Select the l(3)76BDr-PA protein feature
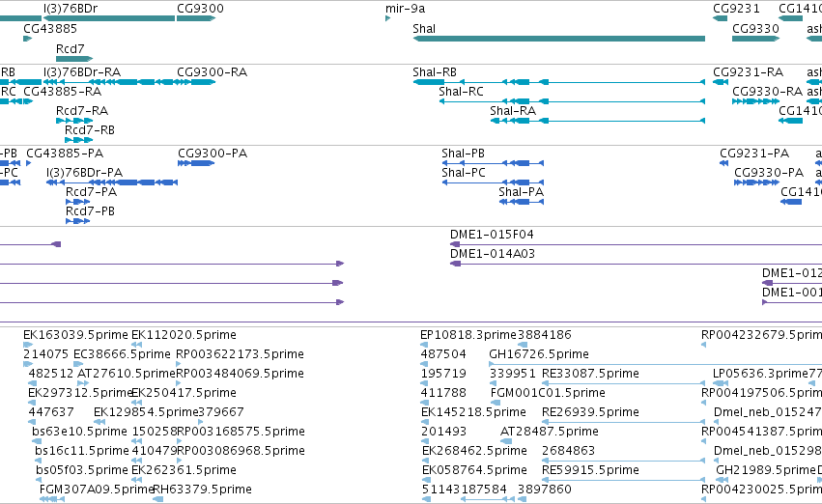 pyautogui.click(x=112, y=182)
